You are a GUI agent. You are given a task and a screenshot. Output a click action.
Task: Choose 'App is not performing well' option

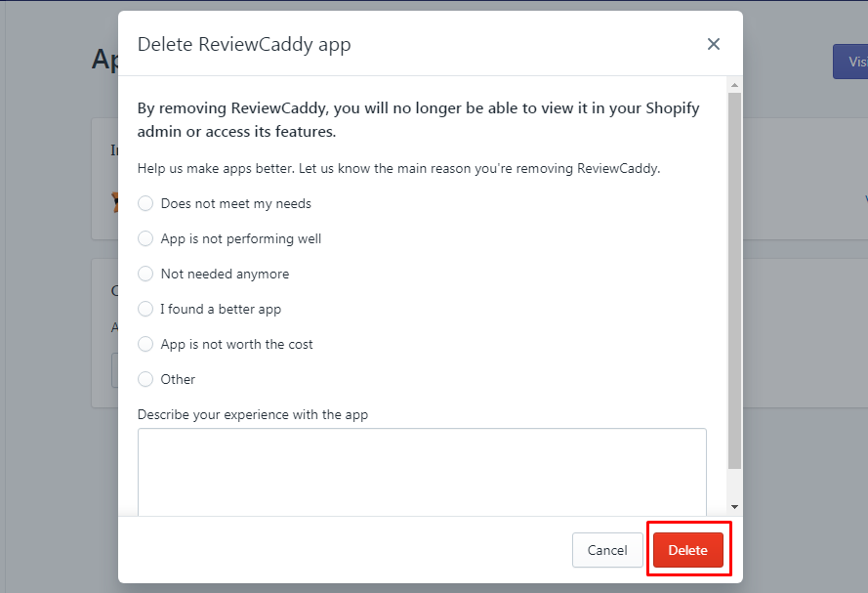[x=145, y=238]
